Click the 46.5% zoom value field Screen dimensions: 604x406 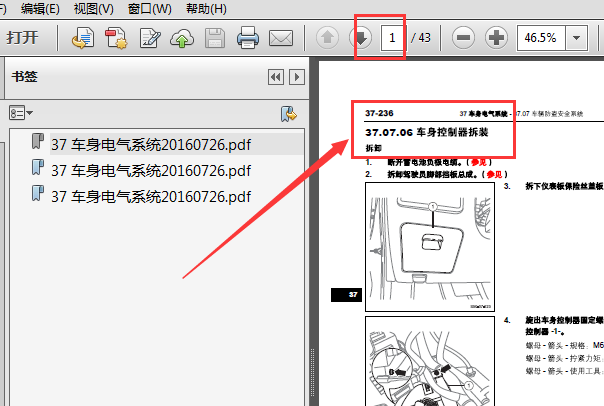(x=541, y=38)
